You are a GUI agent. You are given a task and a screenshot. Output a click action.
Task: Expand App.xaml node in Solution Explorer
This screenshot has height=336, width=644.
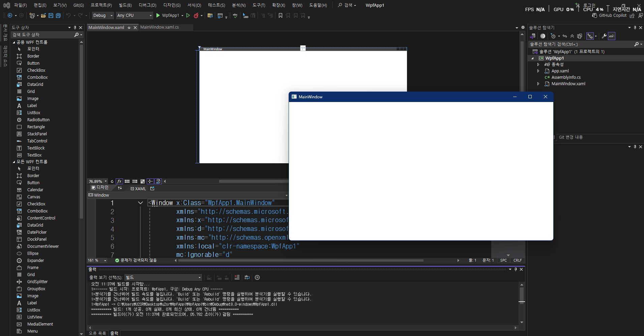point(538,71)
